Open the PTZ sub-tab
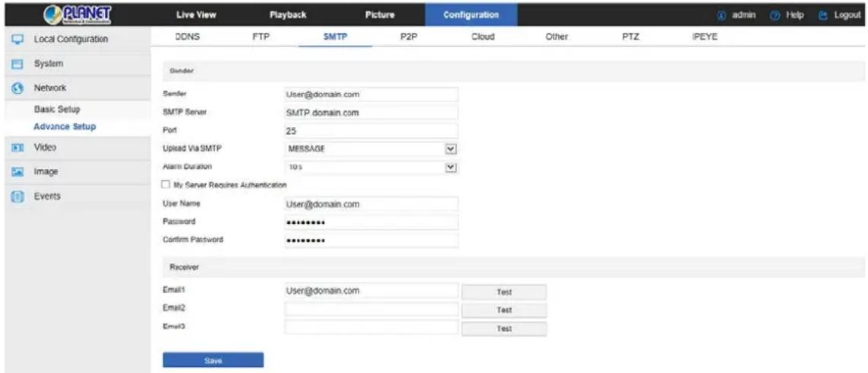The width and height of the screenshot is (868, 373). [x=630, y=37]
